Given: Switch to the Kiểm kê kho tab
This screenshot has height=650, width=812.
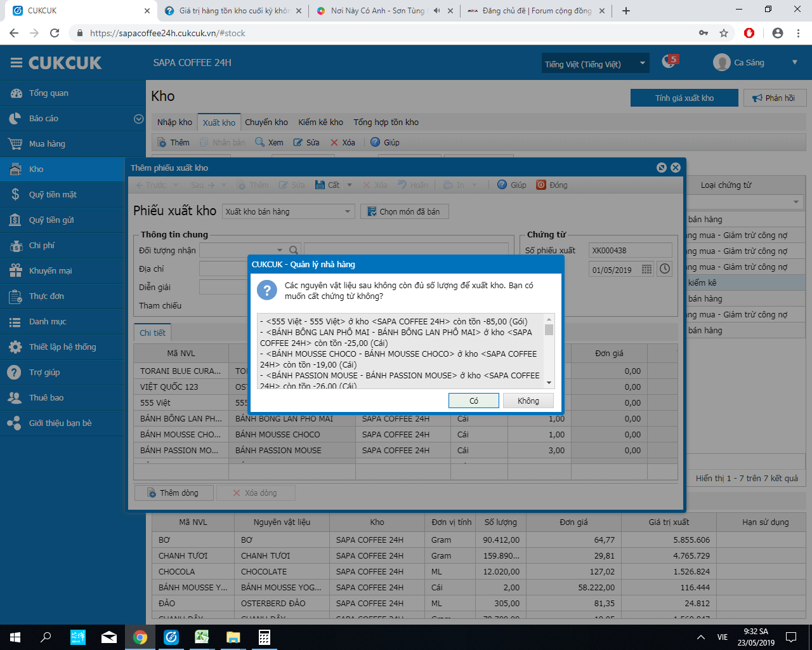Looking at the screenshot, I should point(320,123).
